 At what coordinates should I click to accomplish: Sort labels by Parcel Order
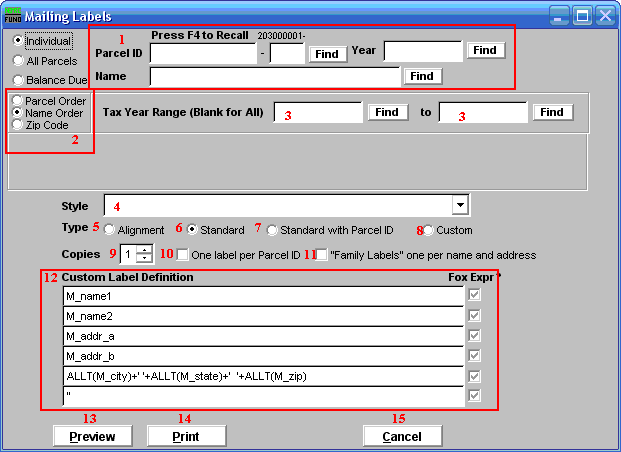[17, 101]
